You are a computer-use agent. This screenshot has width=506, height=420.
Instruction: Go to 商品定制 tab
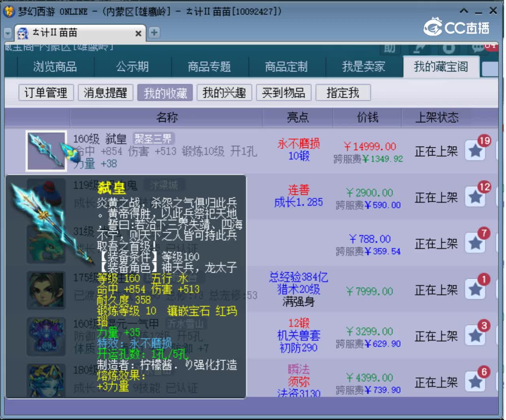287,66
